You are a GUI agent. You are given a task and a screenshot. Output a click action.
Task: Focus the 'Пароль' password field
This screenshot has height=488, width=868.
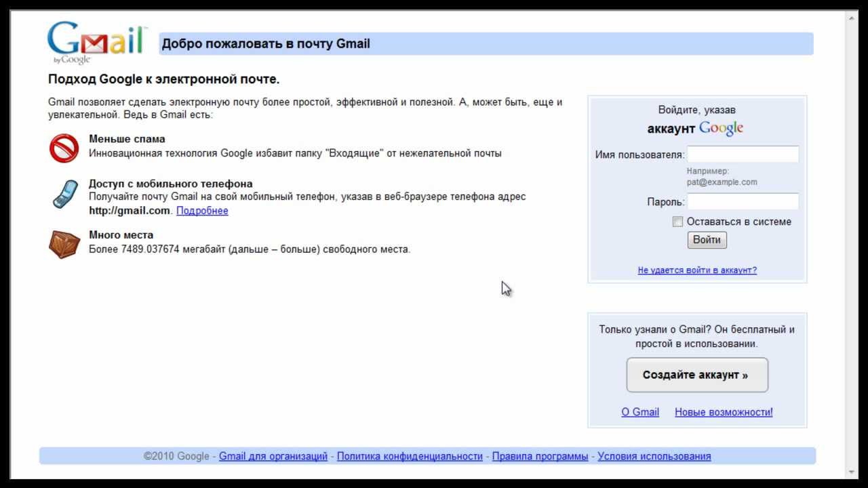(743, 201)
